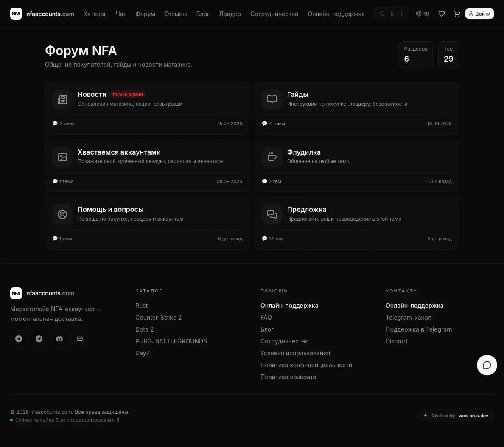Open DayZ in footer catalog
Image resolution: width=504 pixels, height=447 pixels.
143,353
